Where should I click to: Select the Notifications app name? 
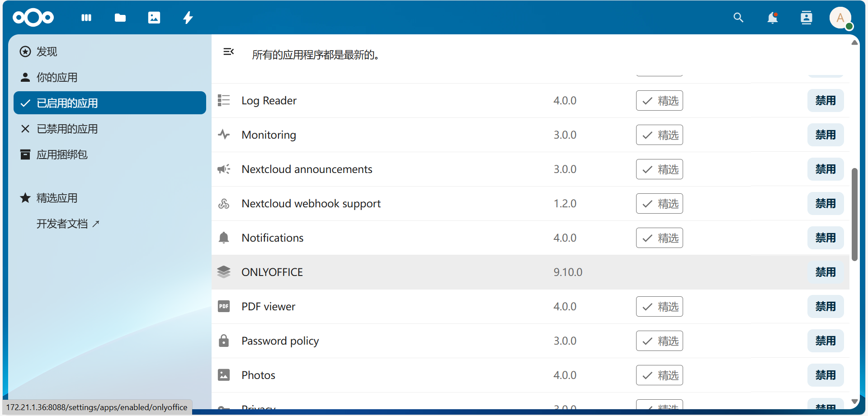(x=273, y=238)
